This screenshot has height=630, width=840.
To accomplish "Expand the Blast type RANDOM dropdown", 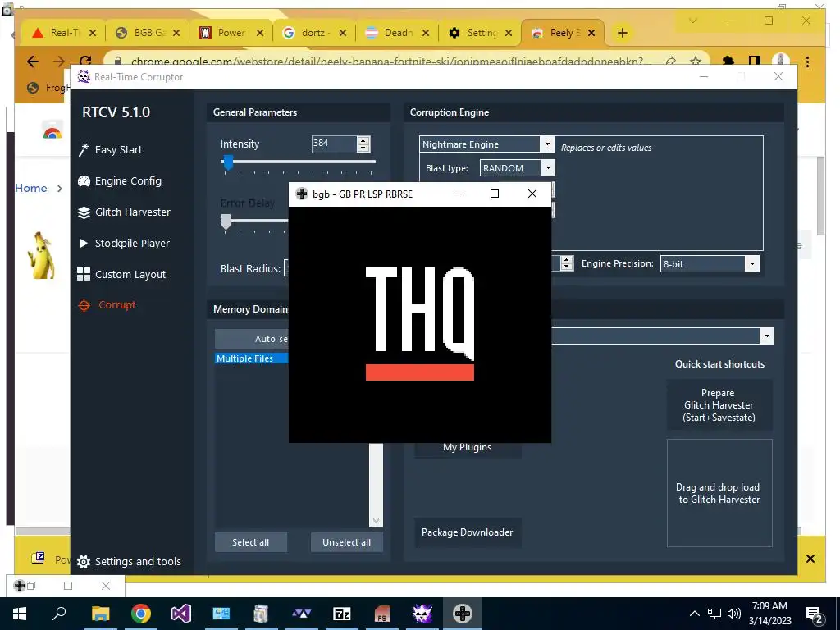I will click(548, 168).
